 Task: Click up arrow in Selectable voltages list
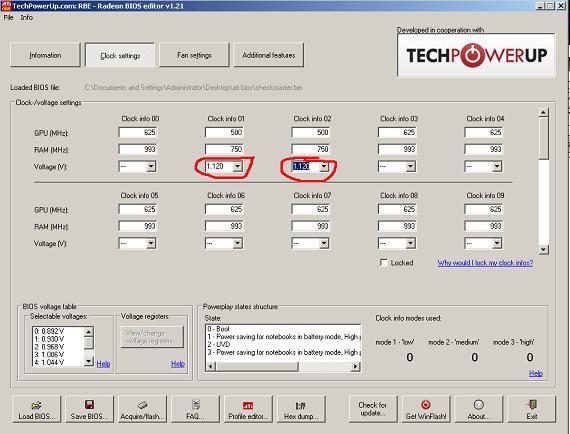click(x=89, y=331)
